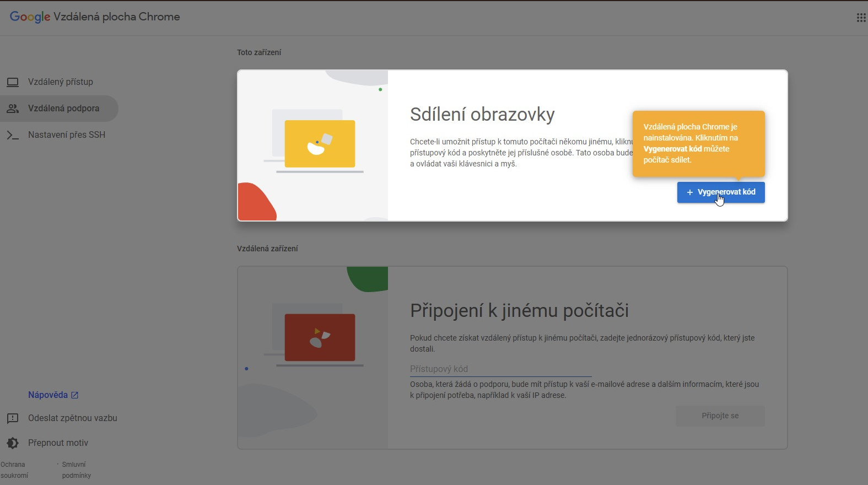Screen dimensions: 868x485
Task: Open the Google apps grid icon
Action: click(861, 18)
